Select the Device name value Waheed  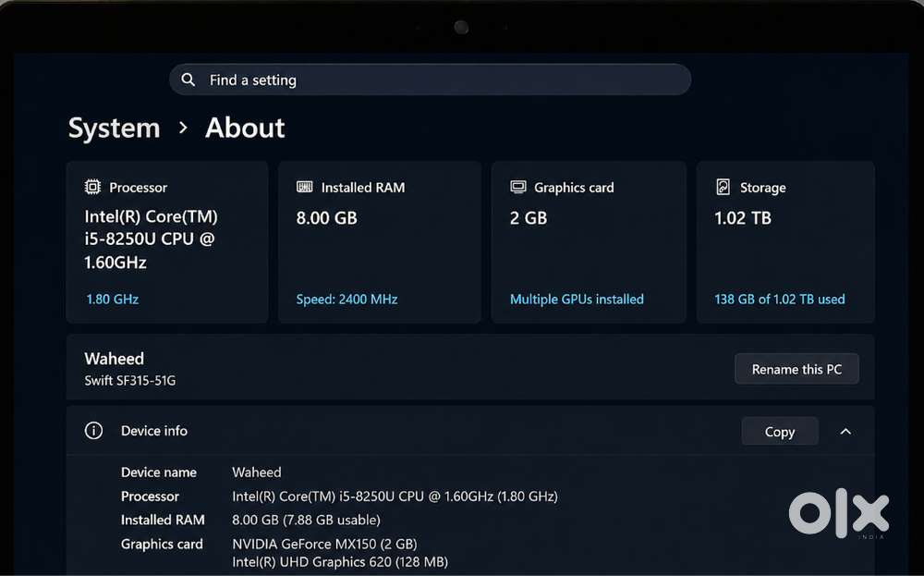tap(257, 472)
